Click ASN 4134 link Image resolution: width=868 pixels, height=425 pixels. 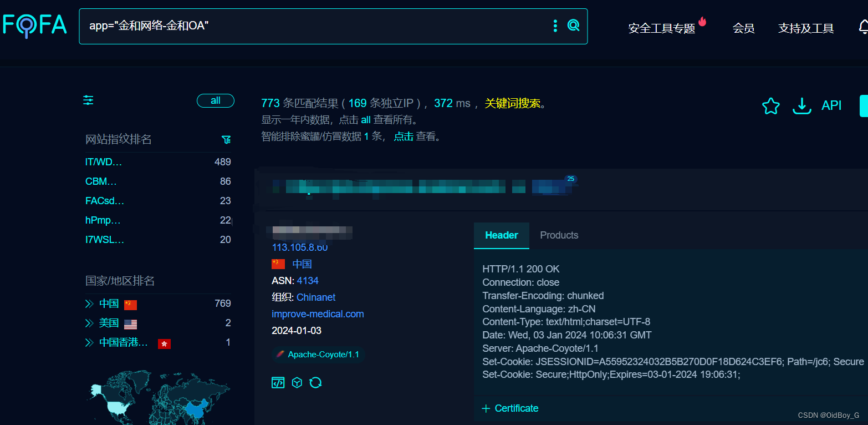(x=308, y=281)
